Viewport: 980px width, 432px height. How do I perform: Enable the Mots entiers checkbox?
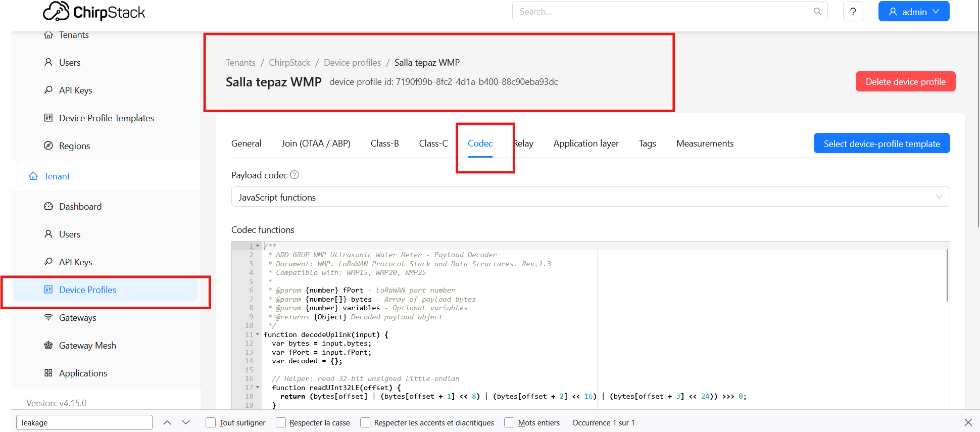pos(509,422)
